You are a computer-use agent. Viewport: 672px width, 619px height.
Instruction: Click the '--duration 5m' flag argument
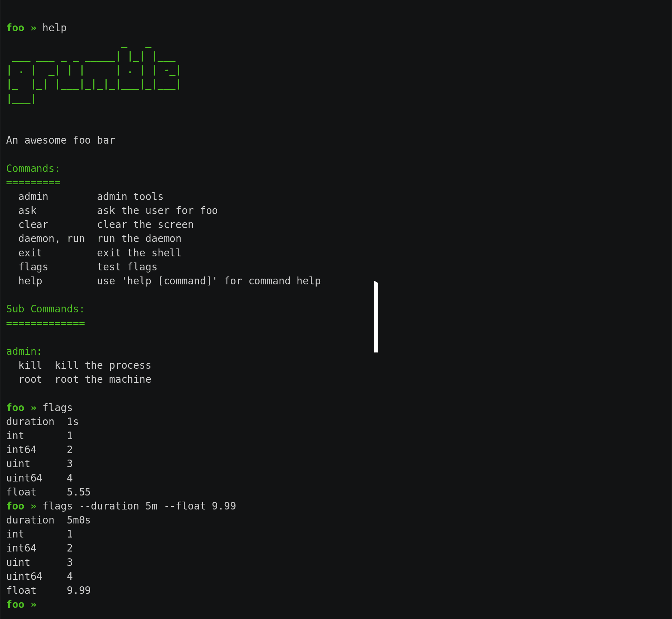pyautogui.click(x=118, y=506)
